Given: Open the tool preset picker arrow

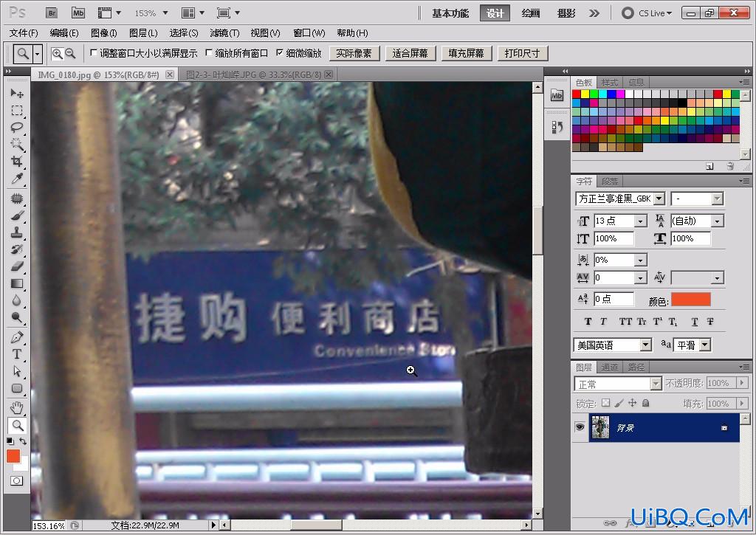Looking at the screenshot, I should click(x=38, y=53).
